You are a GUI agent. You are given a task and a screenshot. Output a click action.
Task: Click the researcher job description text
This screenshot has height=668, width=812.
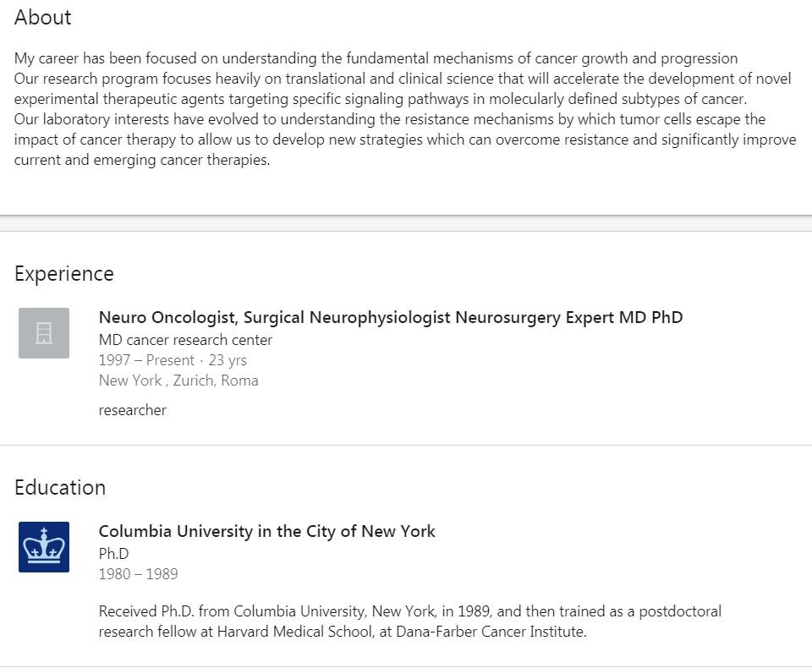[x=132, y=410]
